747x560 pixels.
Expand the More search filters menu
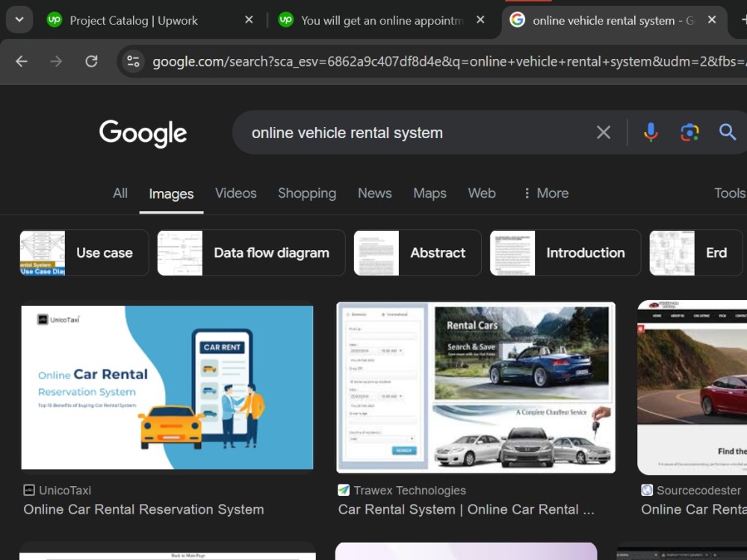point(546,193)
